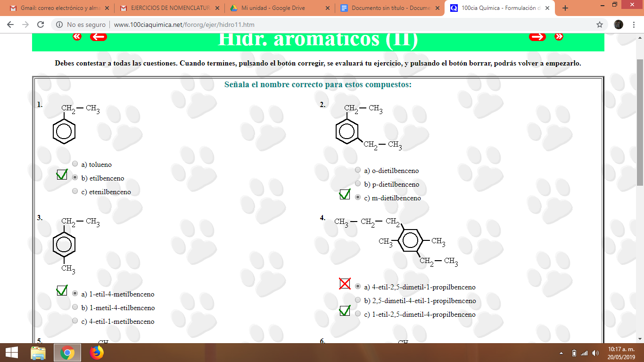Screen dimensions: 644x362
Task: Open new tab with plus button
Action: [565, 8]
